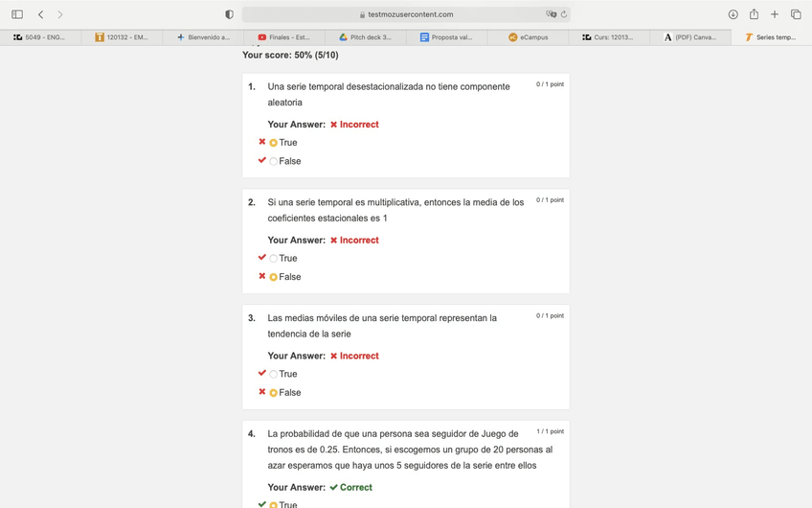The width and height of the screenshot is (812, 508).
Task: Switch to the Pitch deck tab
Action: click(365, 37)
